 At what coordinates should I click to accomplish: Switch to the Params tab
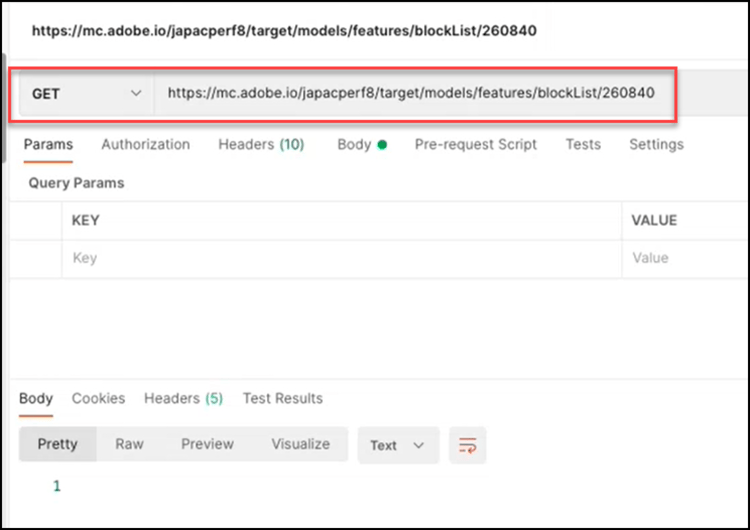(x=48, y=144)
